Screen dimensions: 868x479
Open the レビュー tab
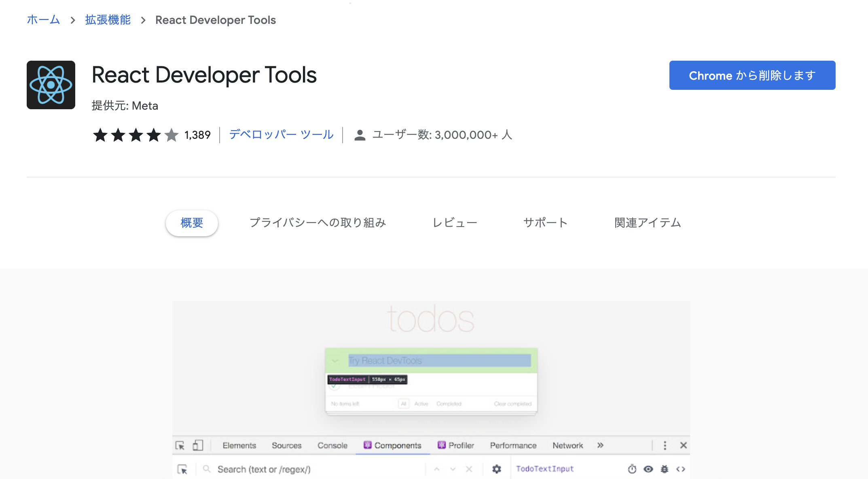tap(455, 223)
